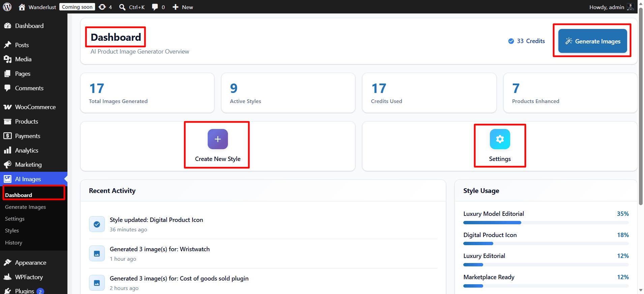Screen dimensions: 644x294
Task: Click the image icon for Wristwatch activity
Action: (x=97, y=254)
